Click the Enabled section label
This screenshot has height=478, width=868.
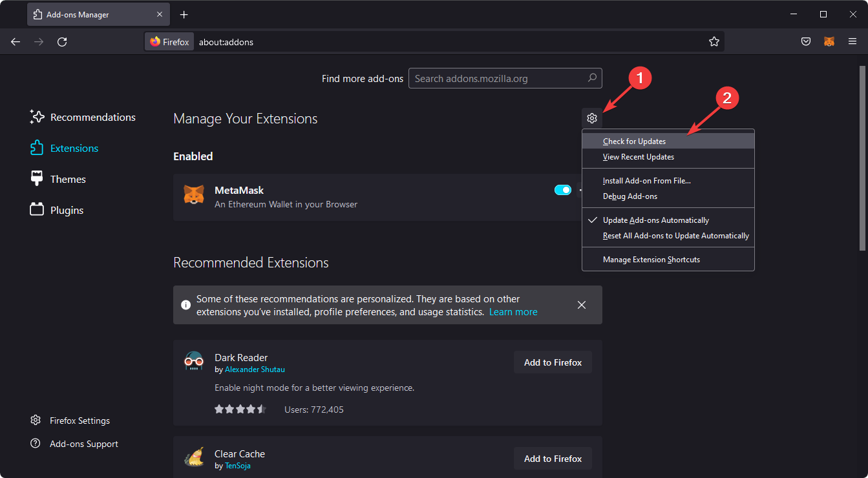point(193,156)
